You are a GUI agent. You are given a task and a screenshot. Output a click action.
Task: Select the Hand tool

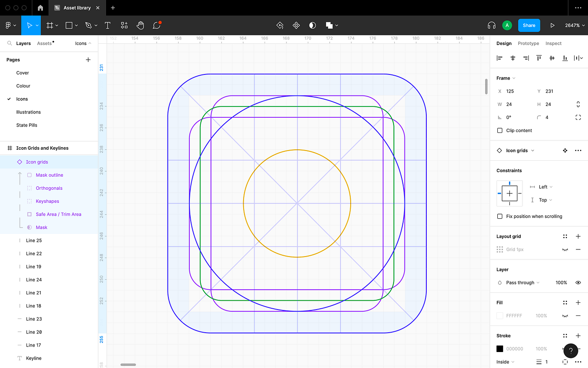(x=140, y=25)
